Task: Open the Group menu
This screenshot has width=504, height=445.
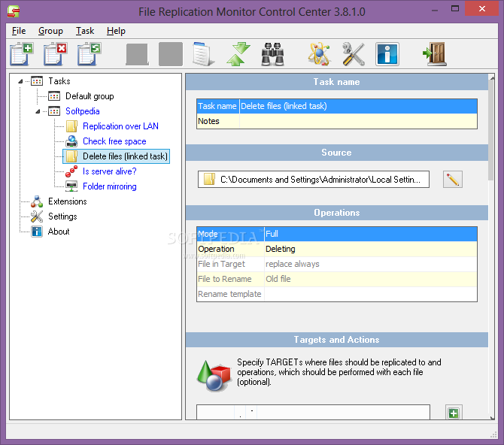Action: [50, 31]
